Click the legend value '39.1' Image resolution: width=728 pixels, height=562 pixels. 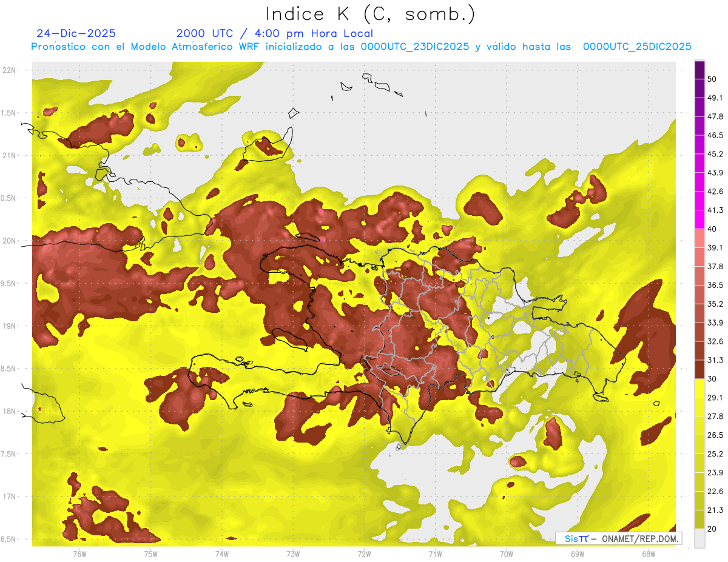(715, 248)
